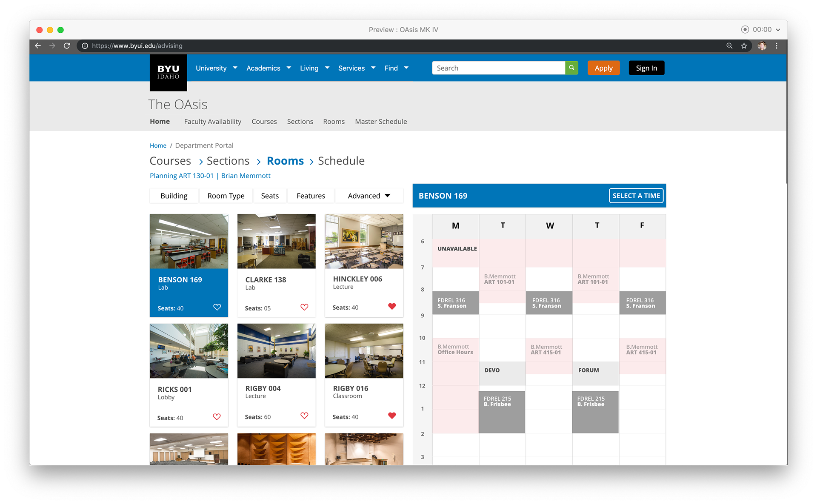Viewport: 817px width, 504px height.
Task: Filter rooms by Features
Action: click(x=311, y=196)
